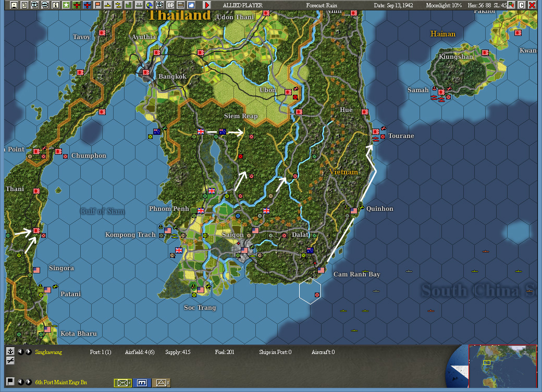Click the orange flag toolbar icon

(x=97, y=5)
